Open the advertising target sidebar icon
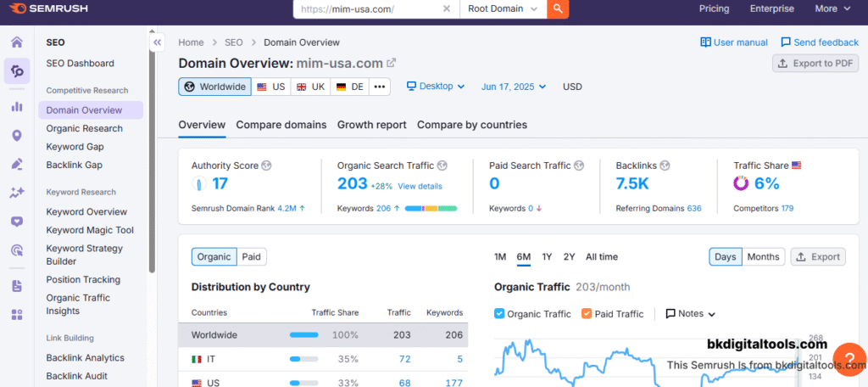This screenshot has height=387, width=868. [x=17, y=250]
